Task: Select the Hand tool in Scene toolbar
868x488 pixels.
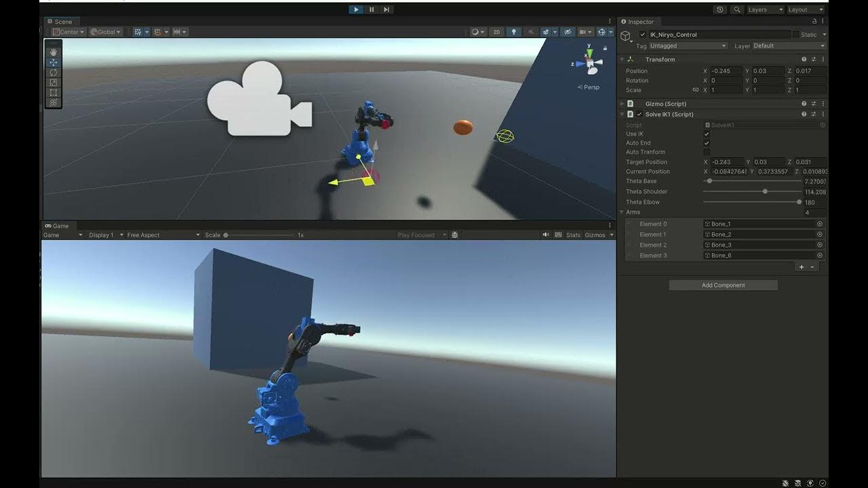Action: [x=53, y=52]
